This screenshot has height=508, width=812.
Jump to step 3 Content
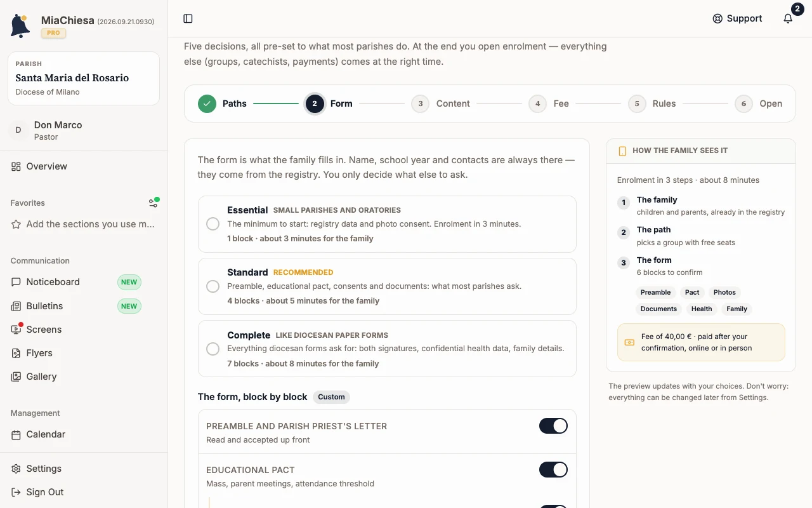pyautogui.click(x=440, y=104)
